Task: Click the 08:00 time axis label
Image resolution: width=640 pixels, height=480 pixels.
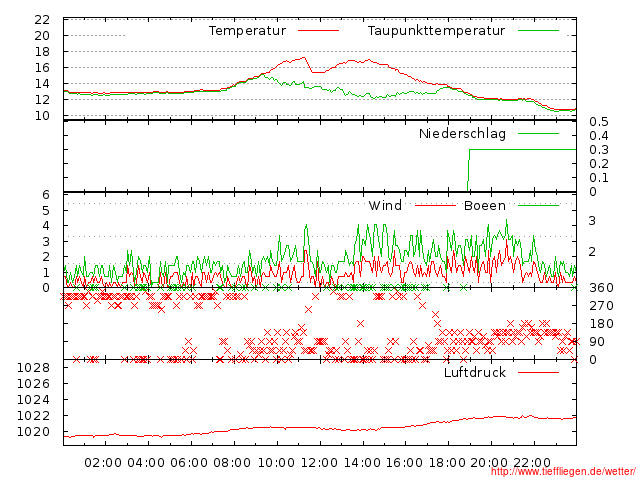Action: (232, 463)
